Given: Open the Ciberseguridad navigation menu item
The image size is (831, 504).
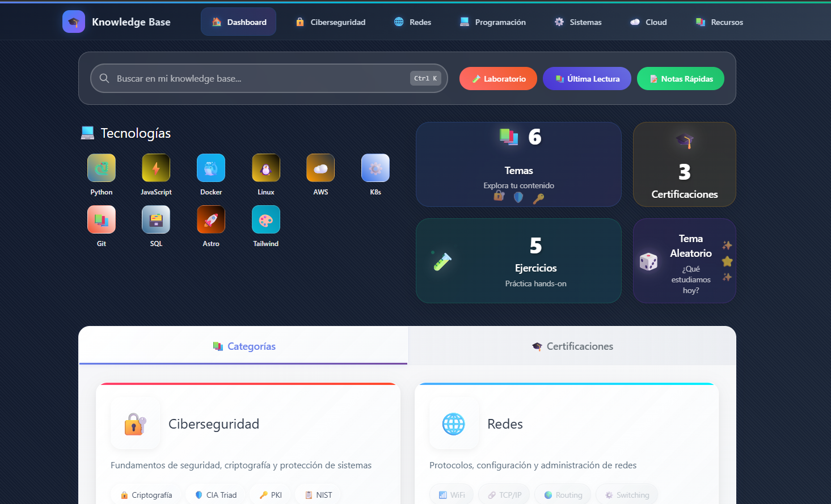Looking at the screenshot, I should point(330,22).
